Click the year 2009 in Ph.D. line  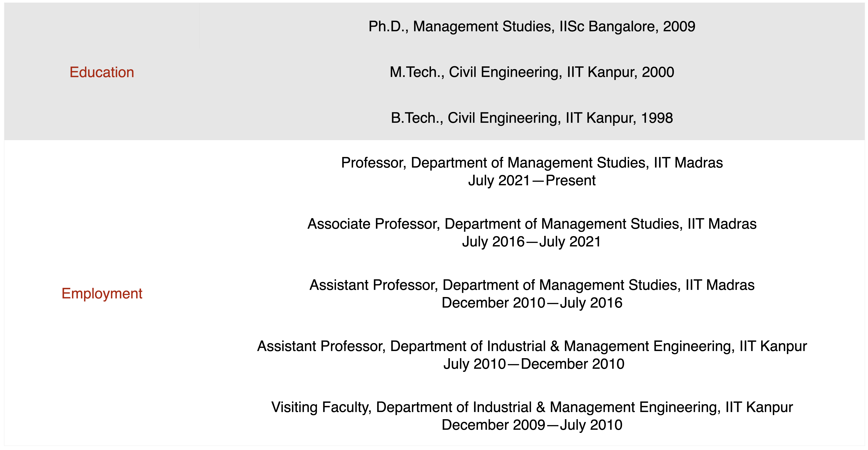679,27
